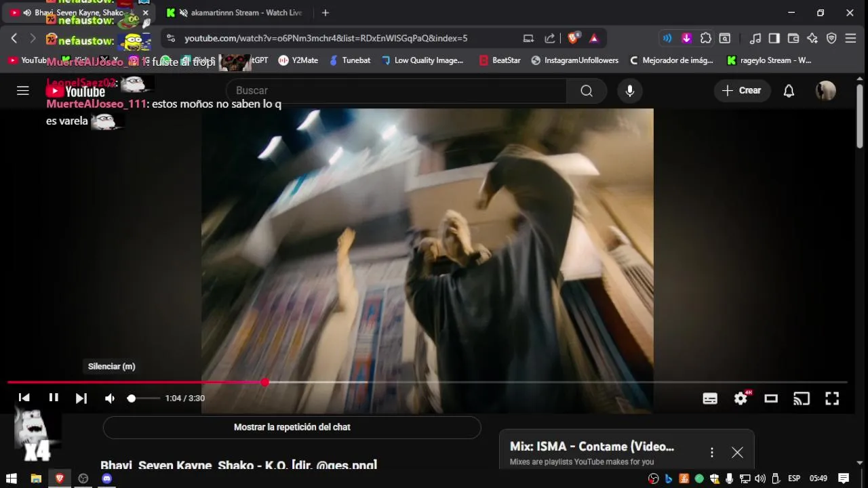Open the Crear menu

click(742, 91)
